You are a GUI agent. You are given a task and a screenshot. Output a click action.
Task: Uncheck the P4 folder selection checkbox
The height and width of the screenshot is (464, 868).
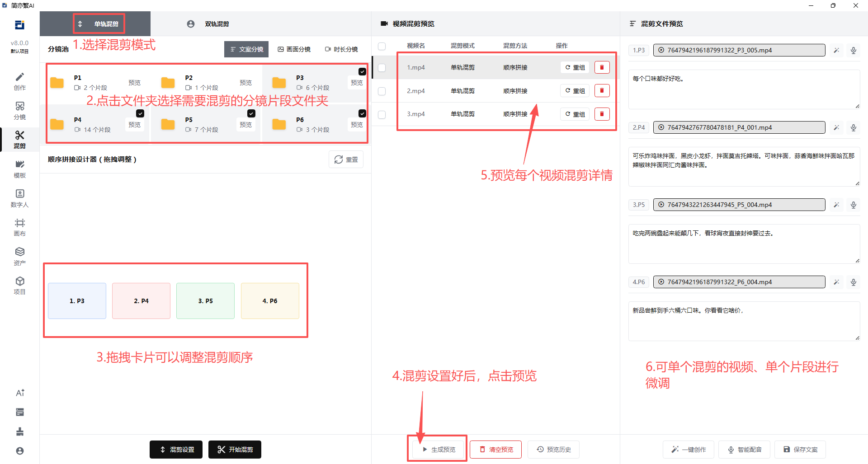click(x=140, y=113)
